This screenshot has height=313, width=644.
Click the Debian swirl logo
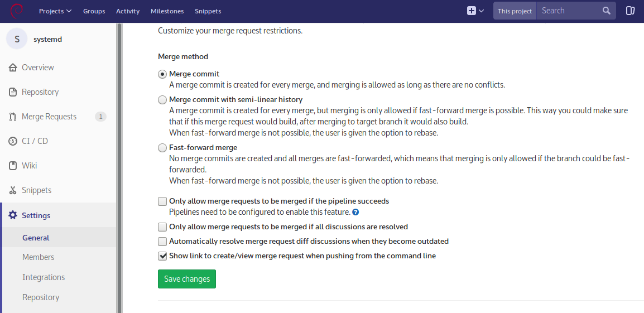pos(16,11)
